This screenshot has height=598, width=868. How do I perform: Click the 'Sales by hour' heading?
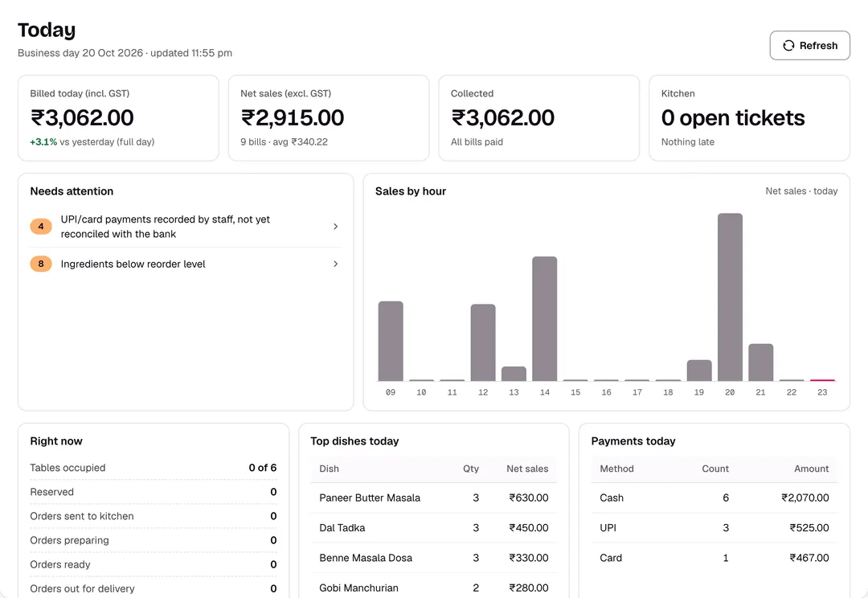410,191
